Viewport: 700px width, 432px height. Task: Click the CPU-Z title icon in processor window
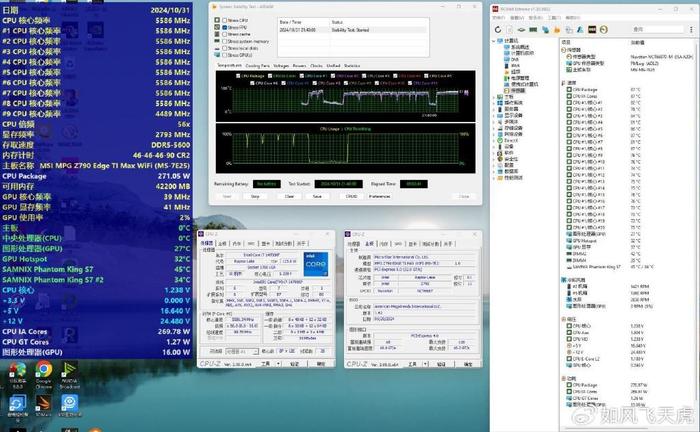(201, 234)
